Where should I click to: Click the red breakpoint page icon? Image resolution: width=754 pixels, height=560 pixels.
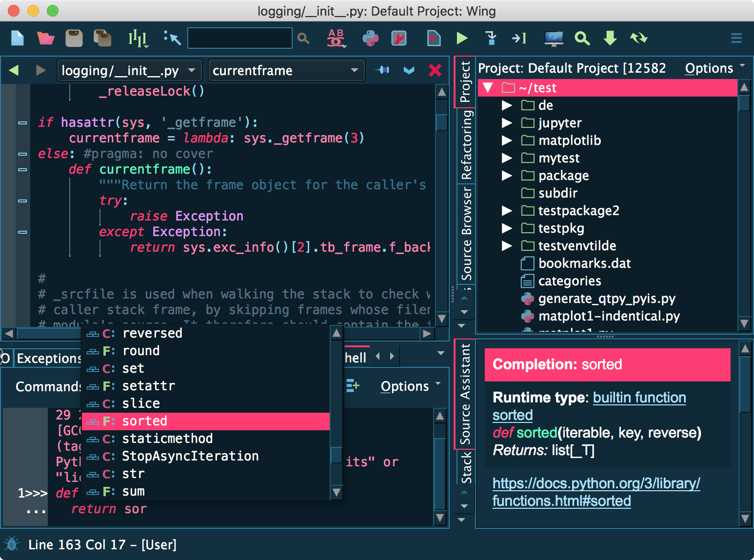[434, 38]
